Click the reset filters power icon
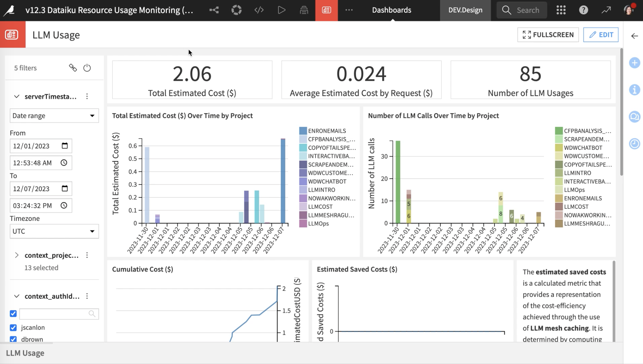643x364 pixels. pyautogui.click(x=87, y=68)
